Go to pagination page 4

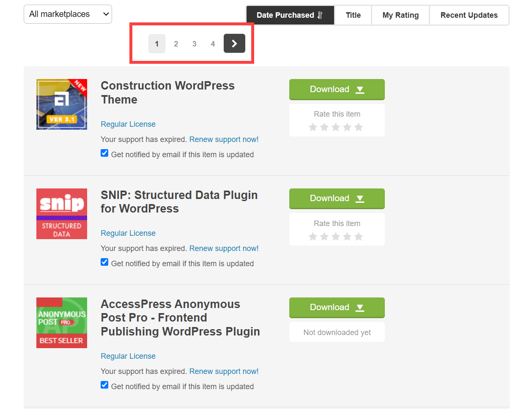click(x=213, y=44)
